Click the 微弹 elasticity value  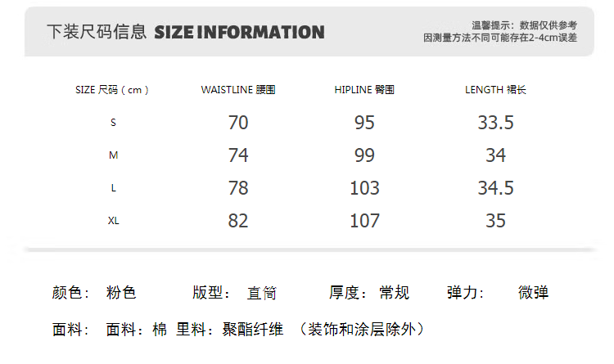tap(533, 293)
